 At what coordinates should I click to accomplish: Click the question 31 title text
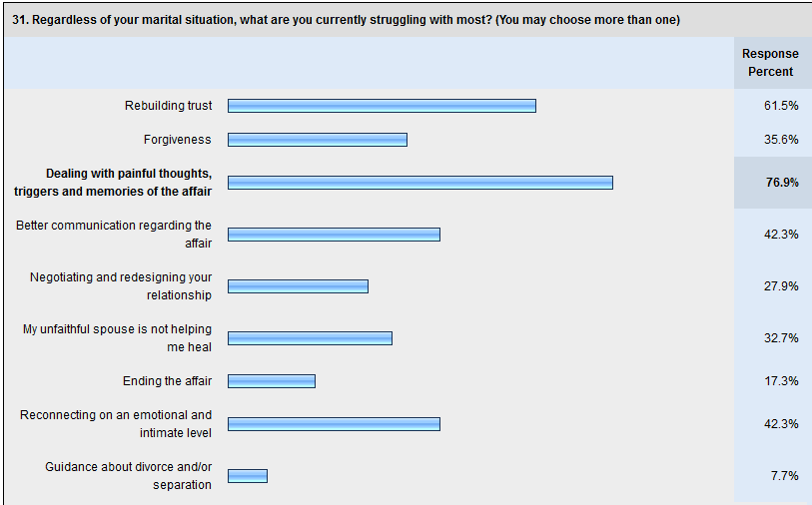point(346,20)
